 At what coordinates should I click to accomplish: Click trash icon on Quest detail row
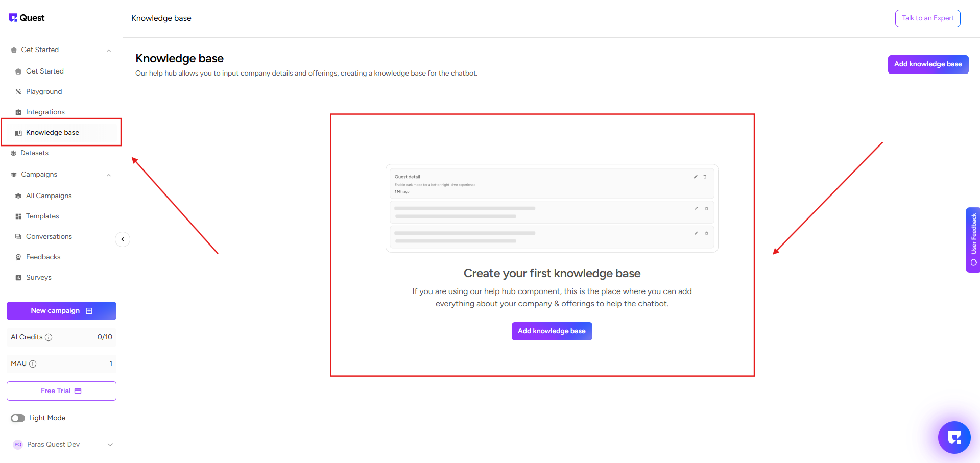coord(705,177)
